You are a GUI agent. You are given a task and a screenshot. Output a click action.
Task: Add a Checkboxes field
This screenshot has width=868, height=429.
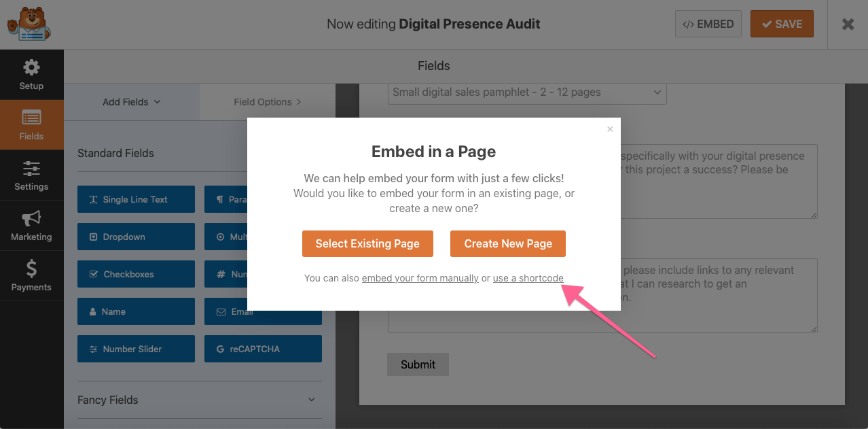(x=136, y=274)
